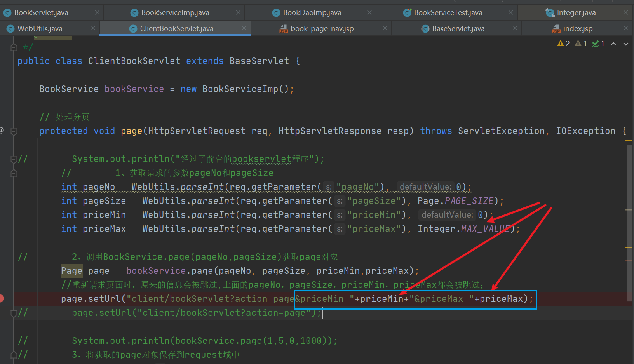Click the "priceMin" string literal
634x364 pixels.
click(374, 215)
